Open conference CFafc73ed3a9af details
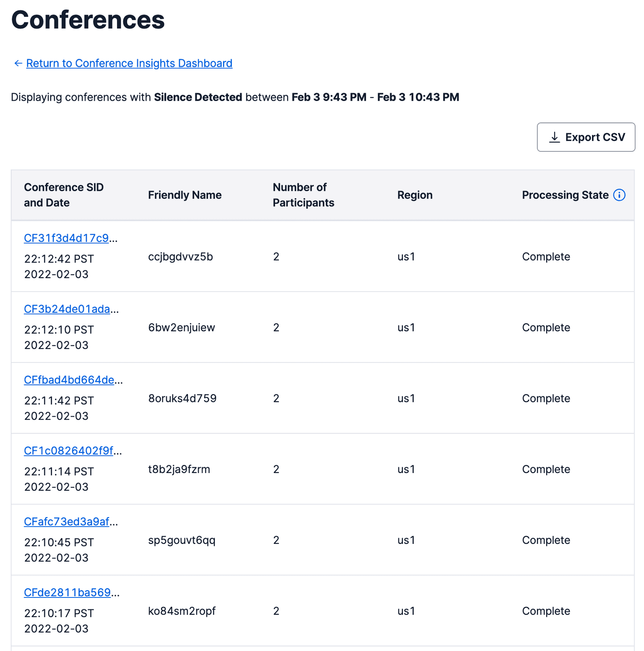Viewport: 644px width, 651px height. point(66,522)
